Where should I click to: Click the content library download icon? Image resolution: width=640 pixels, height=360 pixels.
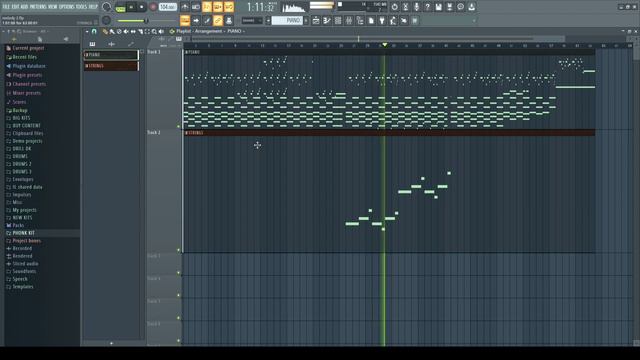pyautogui.click(x=471, y=7)
